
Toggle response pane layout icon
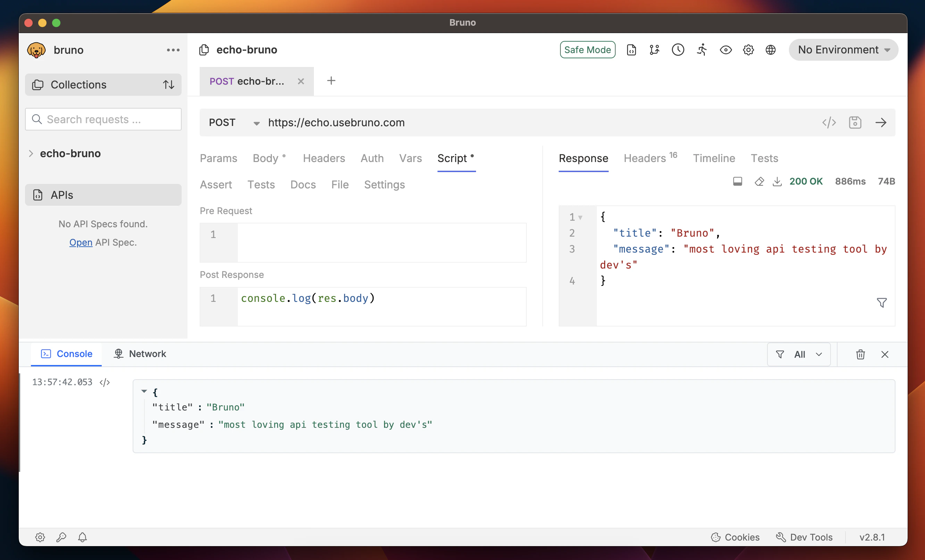pyautogui.click(x=737, y=181)
